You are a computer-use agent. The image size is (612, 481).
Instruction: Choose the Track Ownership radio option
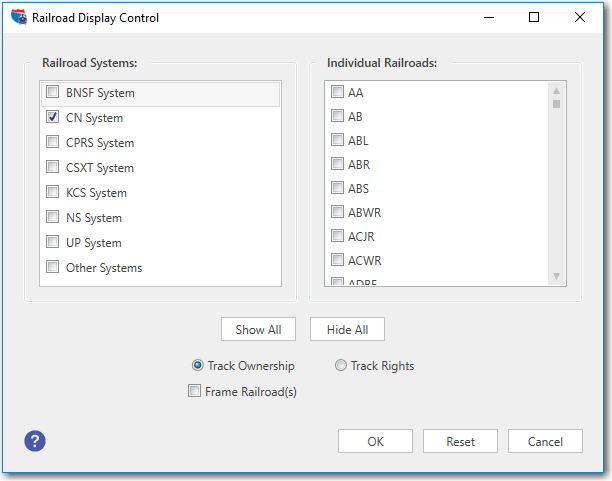click(198, 366)
